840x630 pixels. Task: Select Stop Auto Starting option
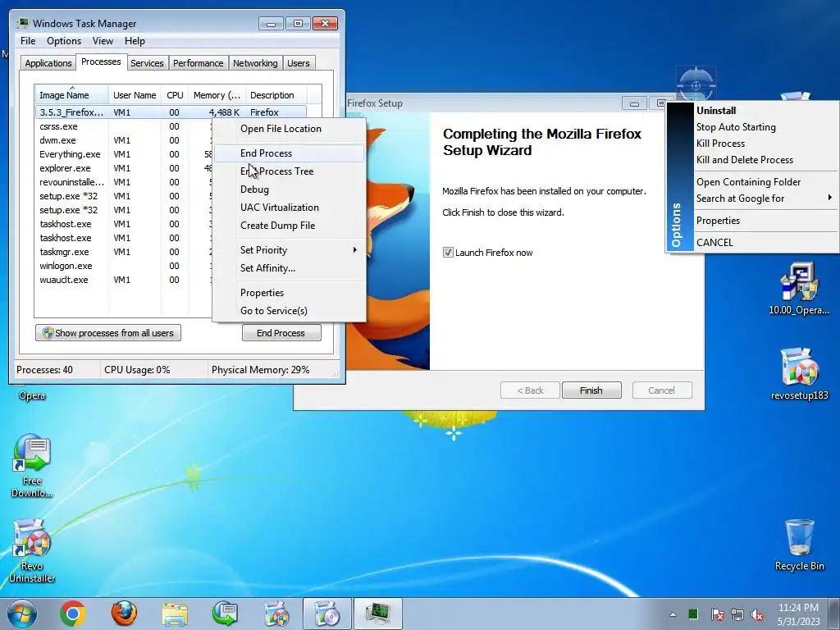pyautogui.click(x=765, y=127)
